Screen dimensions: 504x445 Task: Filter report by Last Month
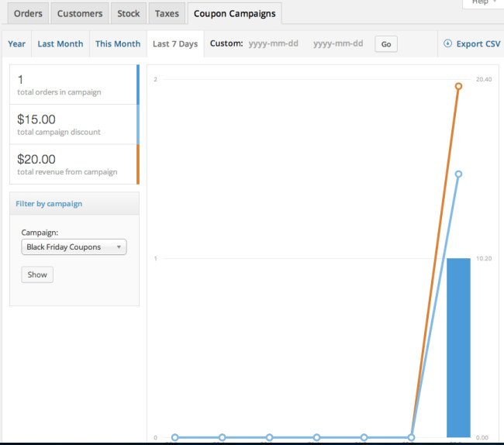(60, 44)
